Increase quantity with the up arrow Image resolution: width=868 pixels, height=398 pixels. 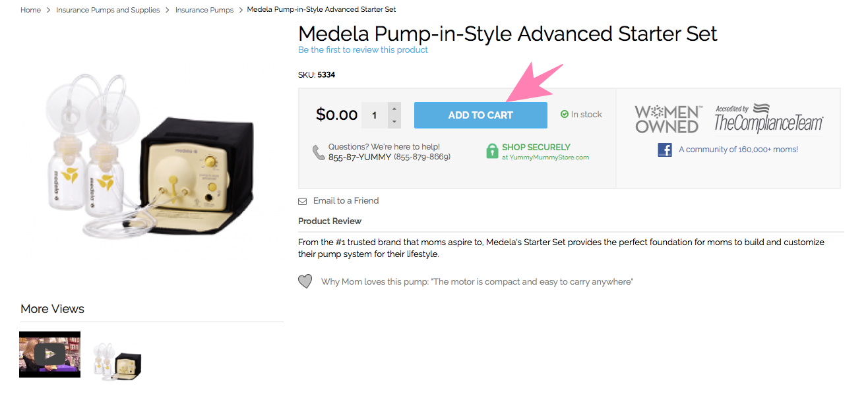[x=394, y=109]
